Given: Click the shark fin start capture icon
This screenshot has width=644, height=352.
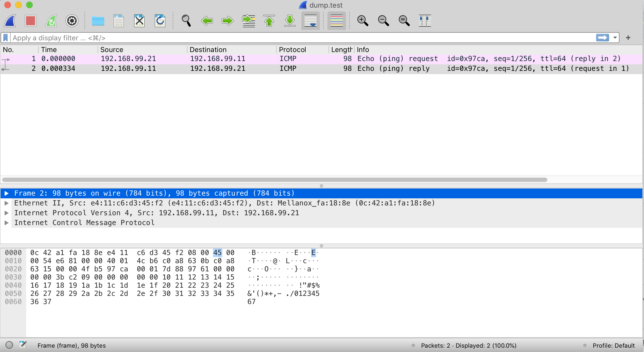Looking at the screenshot, I should pyautogui.click(x=10, y=21).
